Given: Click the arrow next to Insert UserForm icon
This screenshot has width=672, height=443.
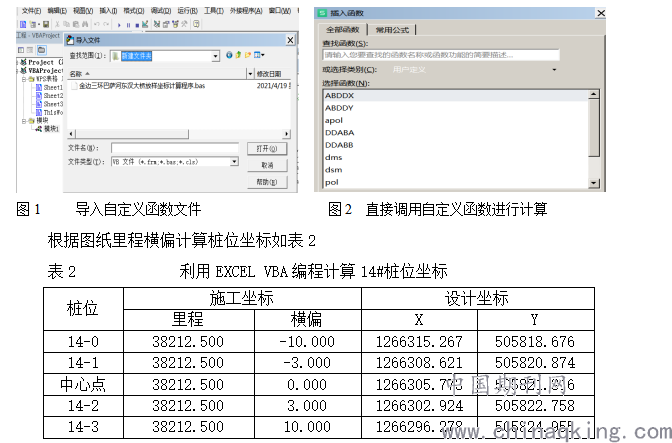Looking at the screenshot, I should 39,24.
